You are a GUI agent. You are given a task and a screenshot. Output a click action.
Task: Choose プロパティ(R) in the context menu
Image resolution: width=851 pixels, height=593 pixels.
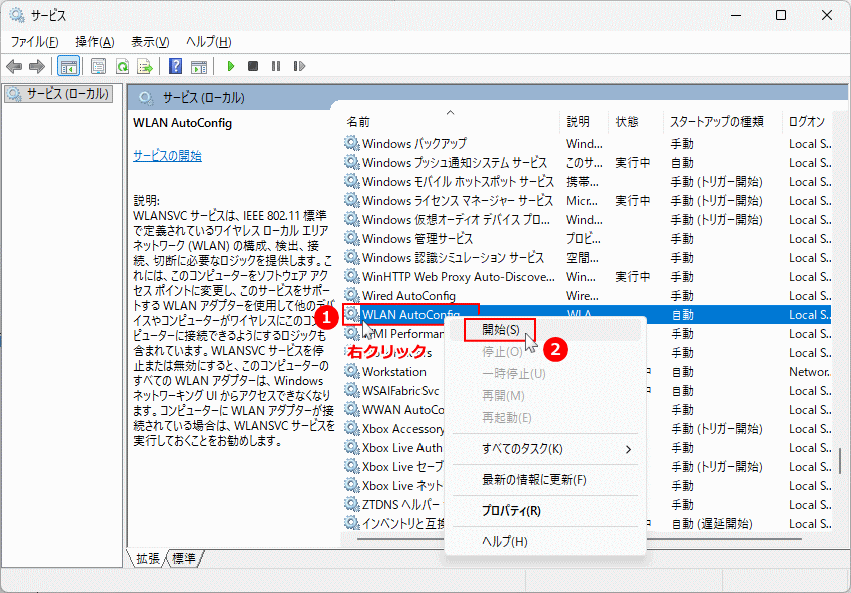545,511
